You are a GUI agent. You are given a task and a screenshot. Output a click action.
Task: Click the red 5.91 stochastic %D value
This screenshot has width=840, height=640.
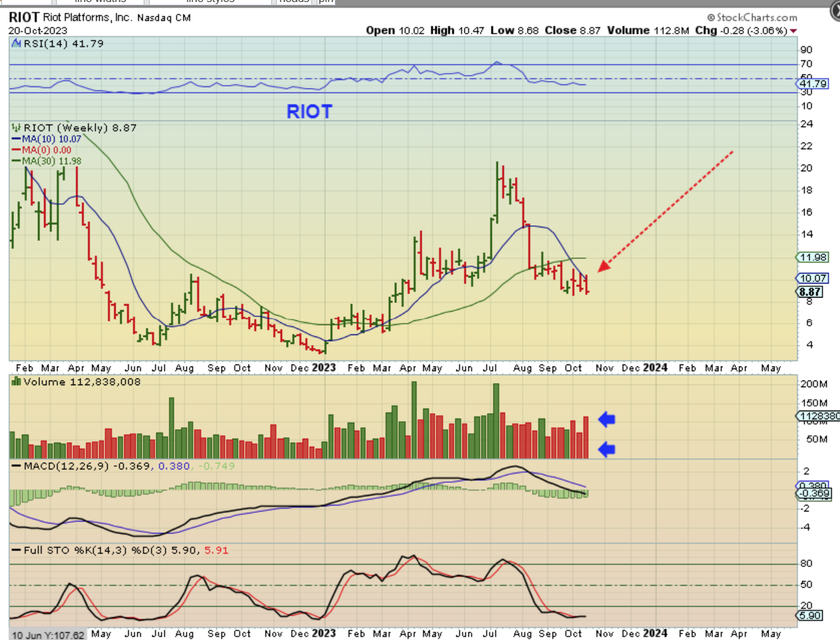point(217,550)
